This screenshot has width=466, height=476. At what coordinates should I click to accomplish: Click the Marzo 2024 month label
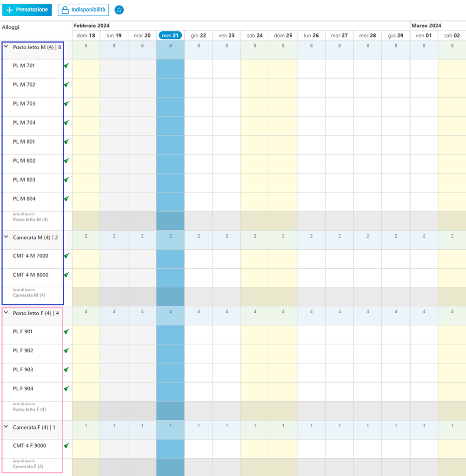[x=426, y=26]
